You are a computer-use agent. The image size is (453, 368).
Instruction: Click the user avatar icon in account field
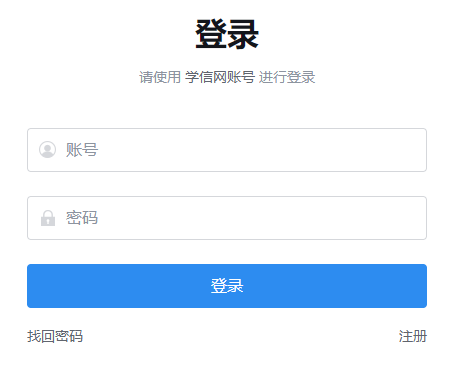tap(48, 150)
